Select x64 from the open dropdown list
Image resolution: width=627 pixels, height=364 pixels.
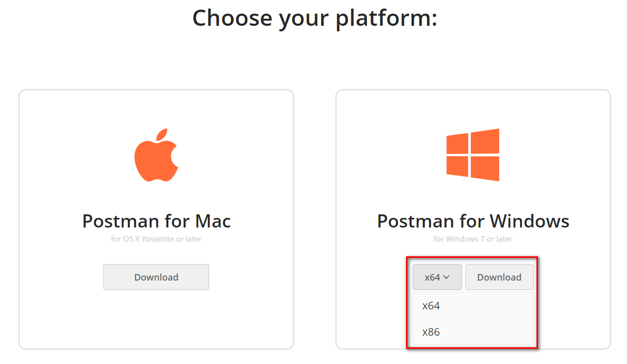(430, 305)
